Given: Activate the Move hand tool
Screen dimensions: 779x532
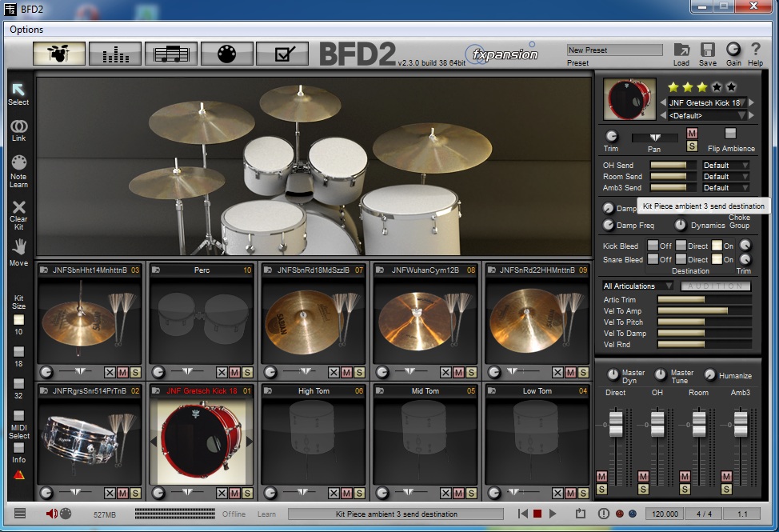Looking at the screenshot, I should tap(19, 247).
